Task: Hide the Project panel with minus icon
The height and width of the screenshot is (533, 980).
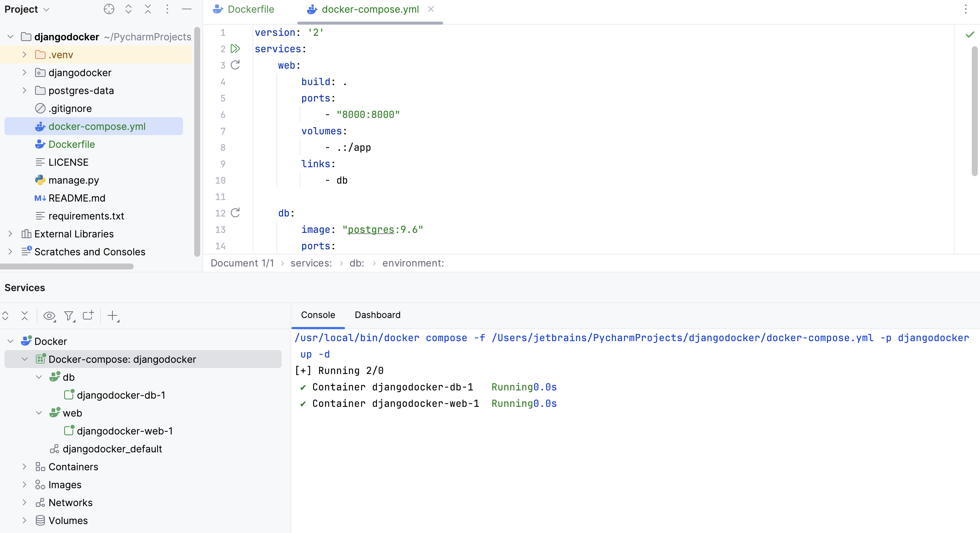Action: (x=187, y=9)
